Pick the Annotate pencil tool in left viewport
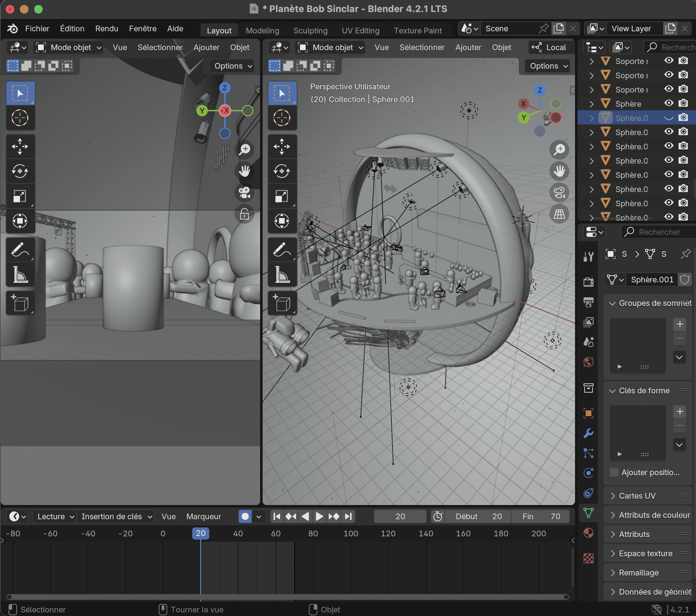This screenshot has width=696, height=616. [20, 250]
